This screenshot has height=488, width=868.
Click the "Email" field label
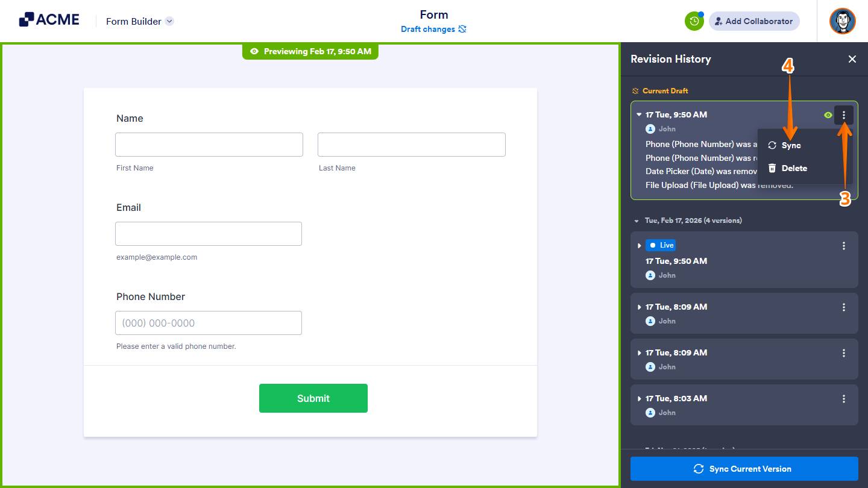128,208
